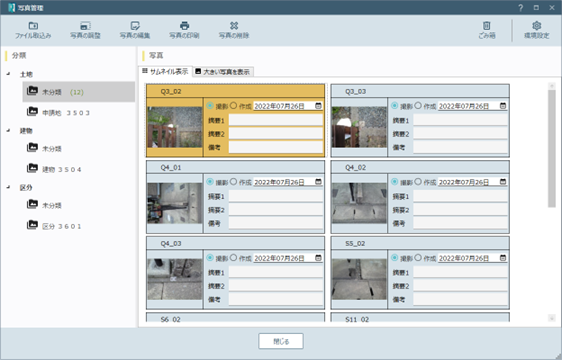Select the Q3_02 photo thumbnail
Image resolution: width=562 pixels, height=360 pixels.
pos(175,127)
